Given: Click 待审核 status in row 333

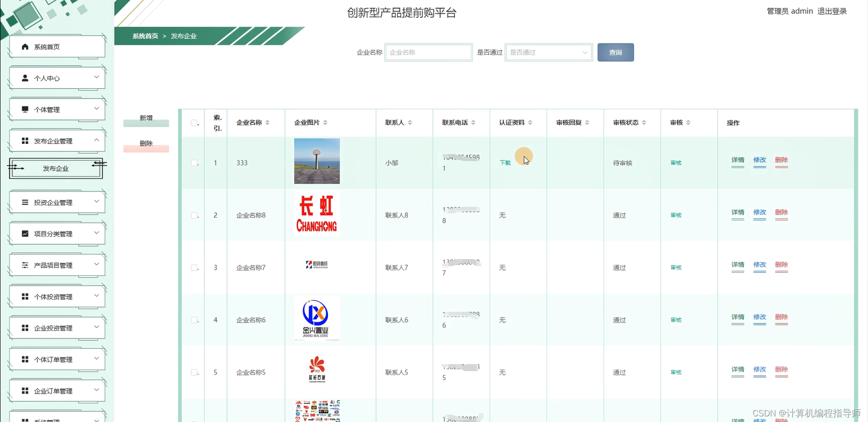Looking at the screenshot, I should coord(623,163).
